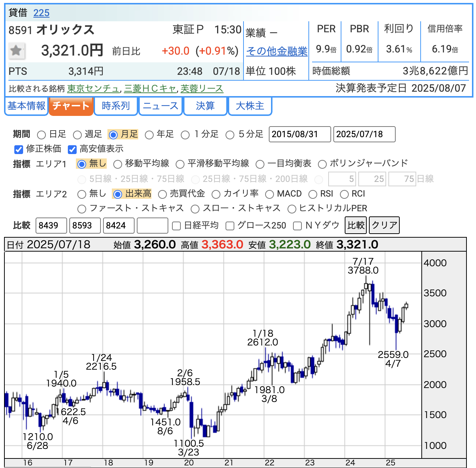Open the その他金融業 sector link

[277, 51]
